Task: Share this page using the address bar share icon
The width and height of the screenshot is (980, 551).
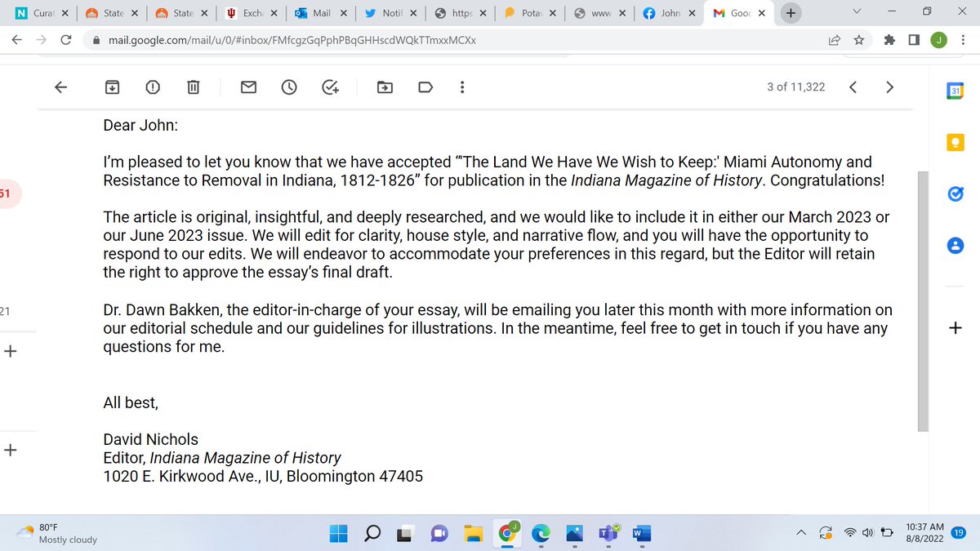Action: pos(835,39)
